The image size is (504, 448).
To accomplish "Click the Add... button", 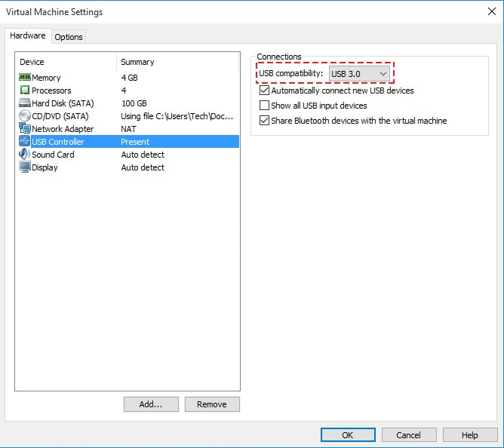I will click(151, 404).
